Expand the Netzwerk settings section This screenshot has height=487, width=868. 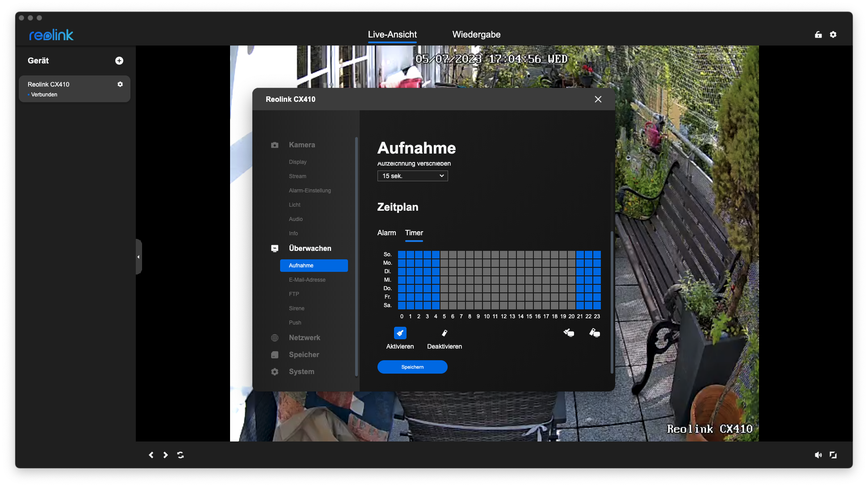pos(304,338)
